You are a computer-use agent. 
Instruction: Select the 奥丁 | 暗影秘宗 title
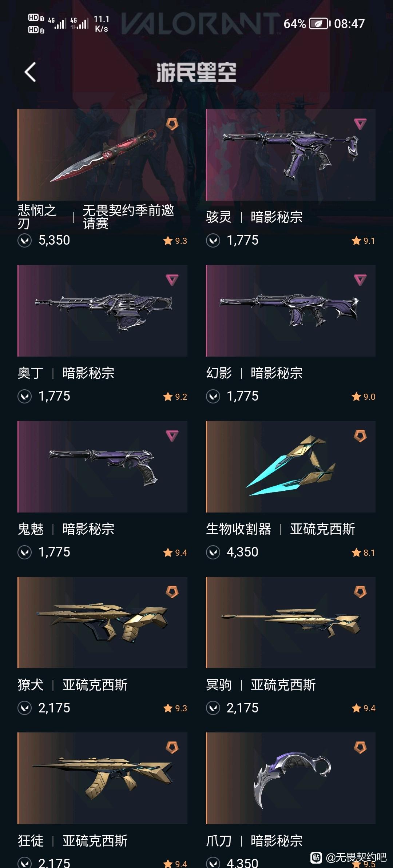[66, 373]
